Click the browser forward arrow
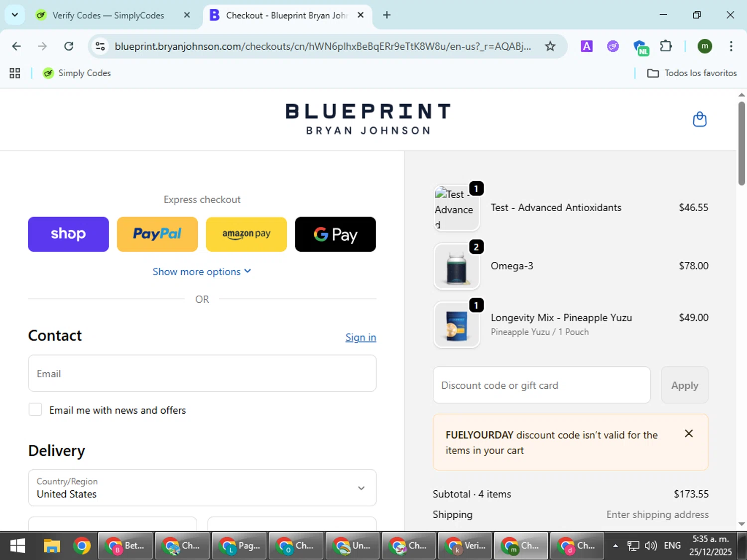 pyautogui.click(x=42, y=46)
